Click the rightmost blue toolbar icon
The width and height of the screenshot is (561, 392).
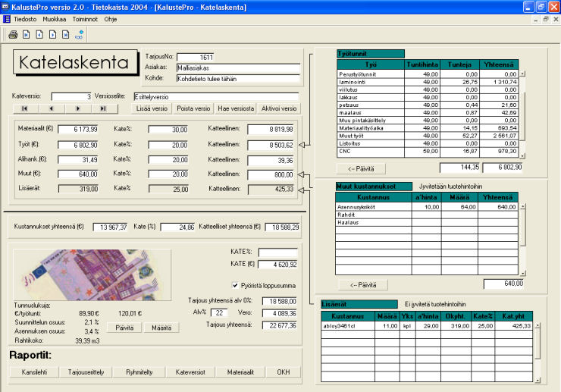[79, 34]
